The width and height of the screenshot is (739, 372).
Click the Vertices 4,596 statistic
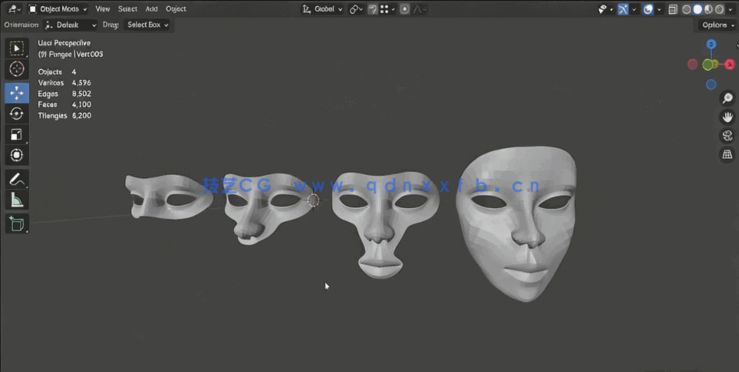point(65,83)
